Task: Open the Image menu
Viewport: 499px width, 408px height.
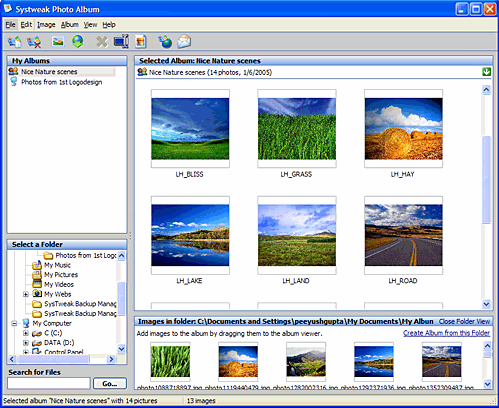Action: tap(46, 25)
